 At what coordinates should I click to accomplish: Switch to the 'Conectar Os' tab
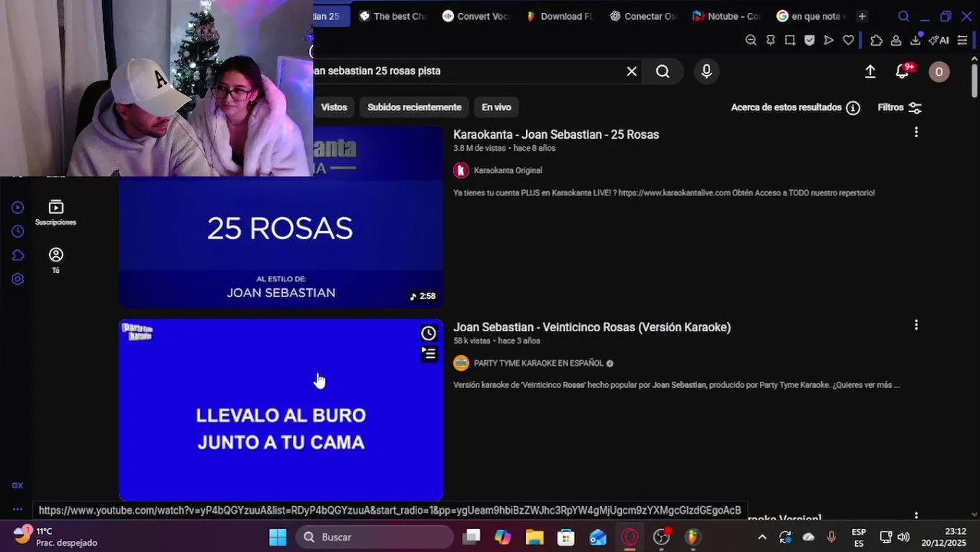pos(643,16)
